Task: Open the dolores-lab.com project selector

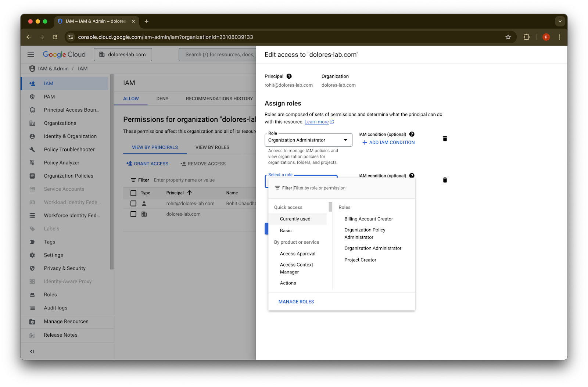Action: coord(123,54)
